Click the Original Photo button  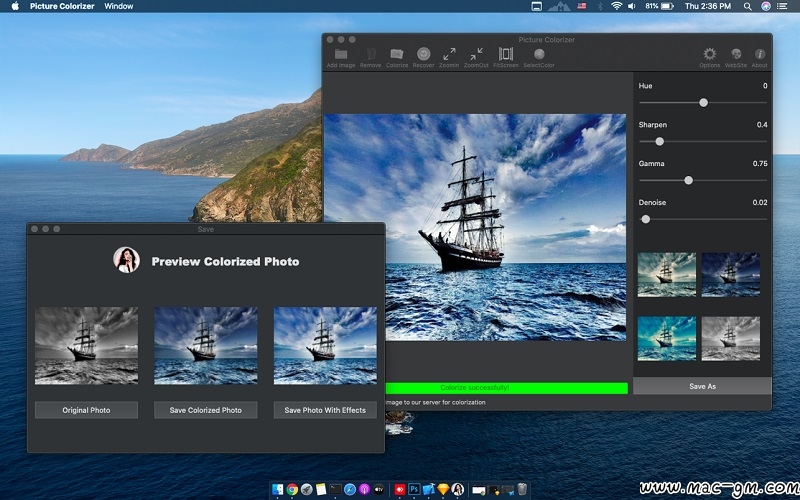[86, 410]
